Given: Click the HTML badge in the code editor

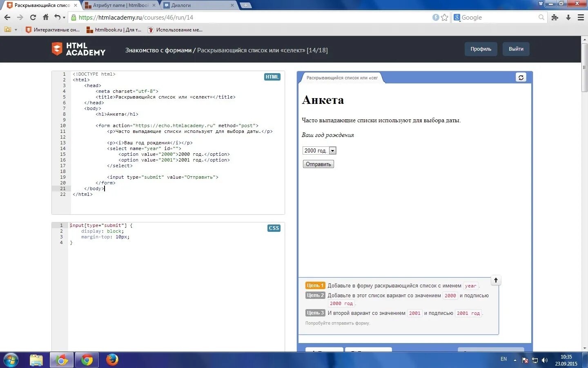Looking at the screenshot, I should tap(272, 77).
